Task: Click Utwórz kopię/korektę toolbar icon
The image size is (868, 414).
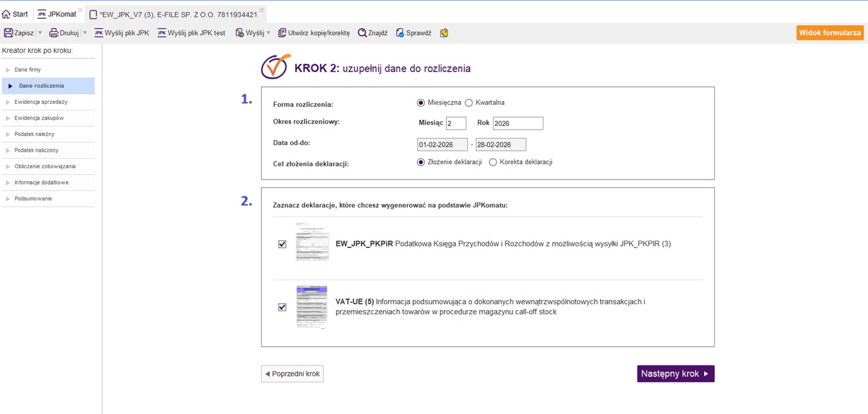Action: [282, 33]
